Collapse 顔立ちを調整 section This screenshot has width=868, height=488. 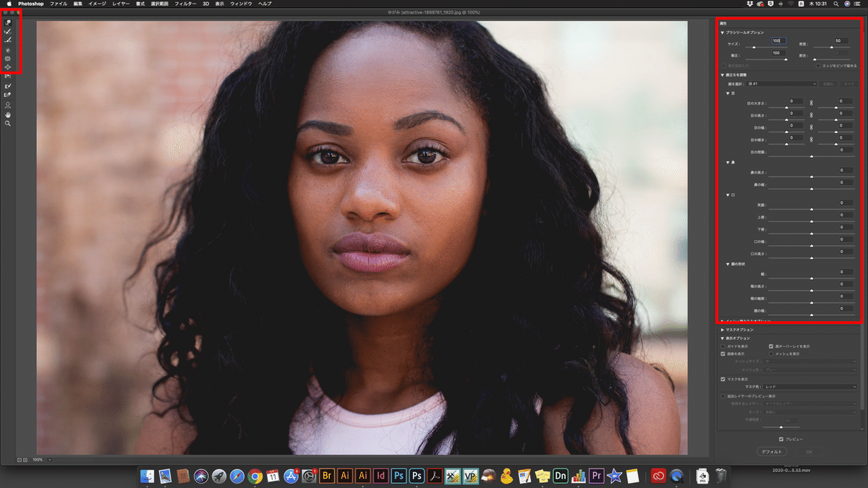722,74
